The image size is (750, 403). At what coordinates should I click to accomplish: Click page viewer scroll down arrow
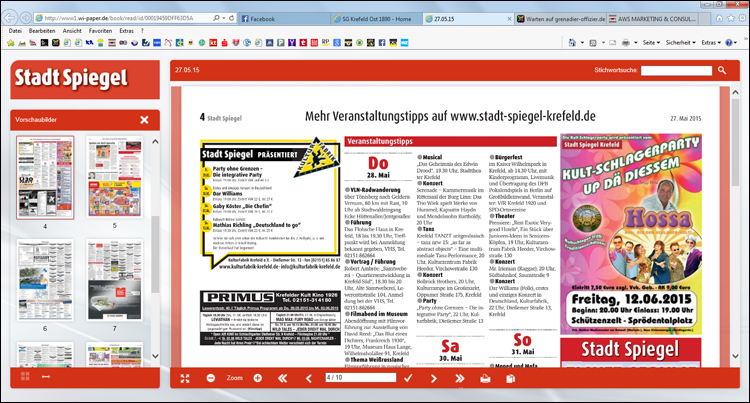pyautogui.click(x=735, y=356)
